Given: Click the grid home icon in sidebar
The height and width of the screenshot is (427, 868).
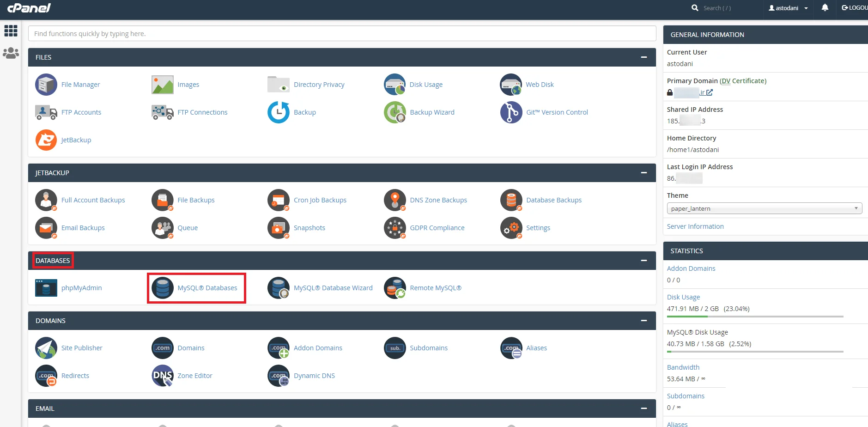Looking at the screenshot, I should (x=11, y=31).
